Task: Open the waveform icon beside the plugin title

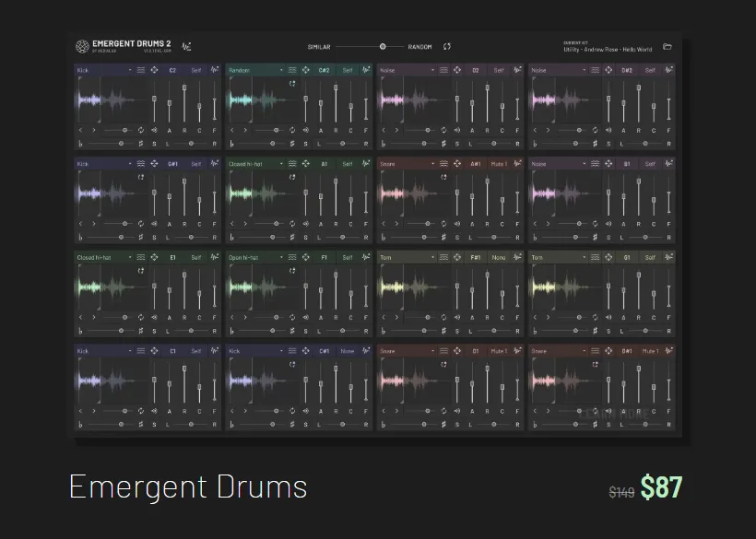Action: pyautogui.click(x=186, y=46)
